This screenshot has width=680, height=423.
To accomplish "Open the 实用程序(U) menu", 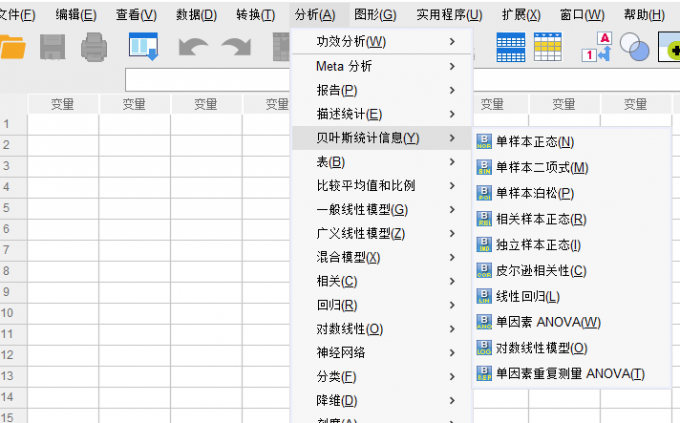I will point(449,15).
